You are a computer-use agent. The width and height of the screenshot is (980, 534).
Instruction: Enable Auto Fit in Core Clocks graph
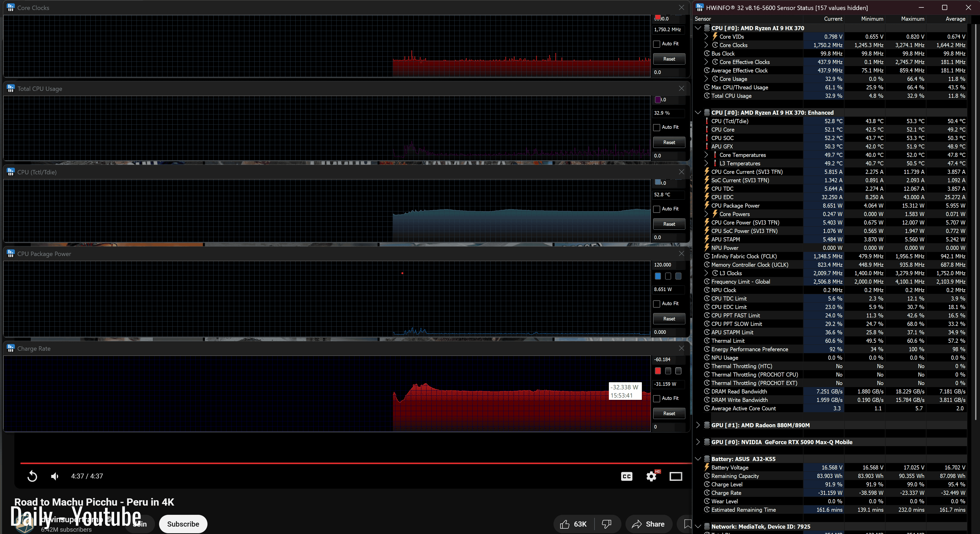pyautogui.click(x=657, y=44)
